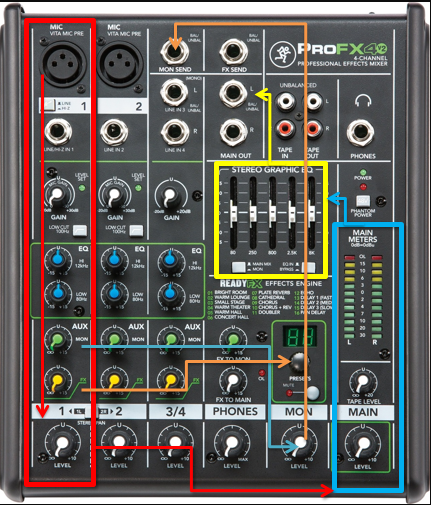The image size is (431, 505).
Task: Click the channel 1 GAIN knob
Action: point(58,196)
